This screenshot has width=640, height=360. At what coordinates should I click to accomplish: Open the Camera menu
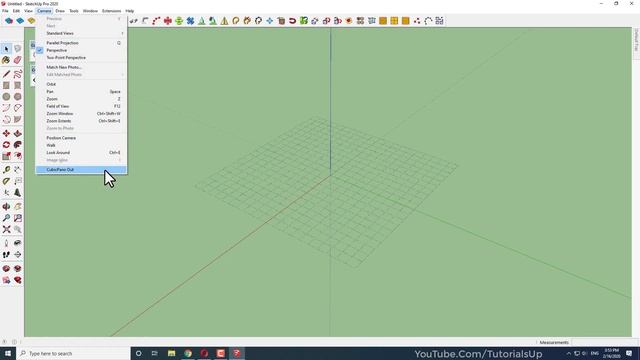point(44,11)
